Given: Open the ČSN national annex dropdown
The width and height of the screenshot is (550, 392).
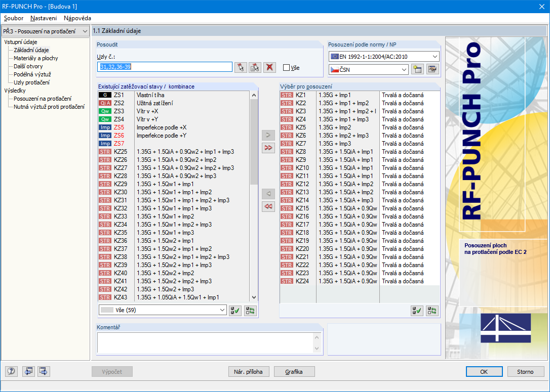Looking at the screenshot, I should [x=369, y=69].
